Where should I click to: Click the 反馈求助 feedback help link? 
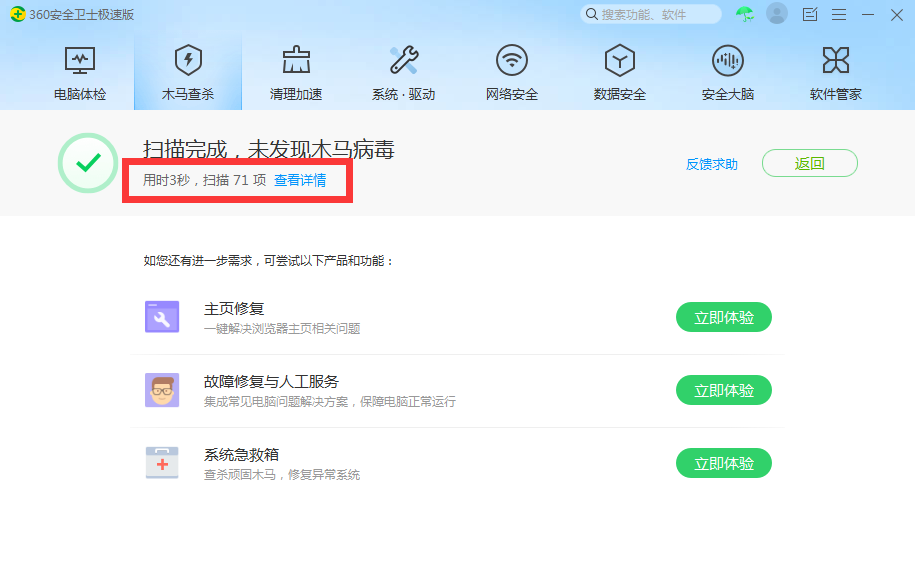coord(711,164)
